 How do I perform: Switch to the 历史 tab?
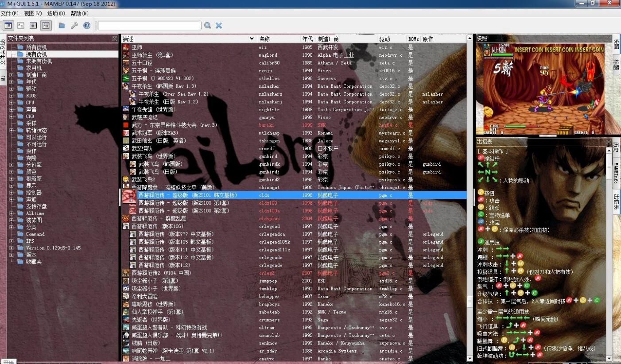click(x=616, y=147)
